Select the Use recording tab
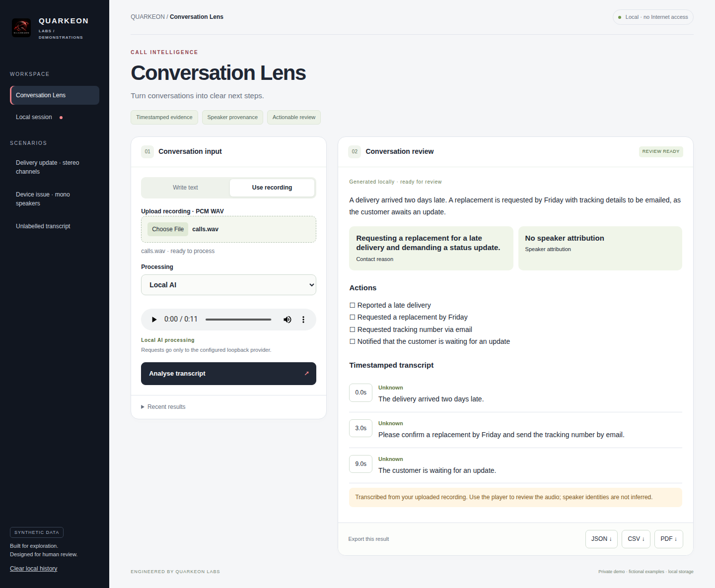 272,188
